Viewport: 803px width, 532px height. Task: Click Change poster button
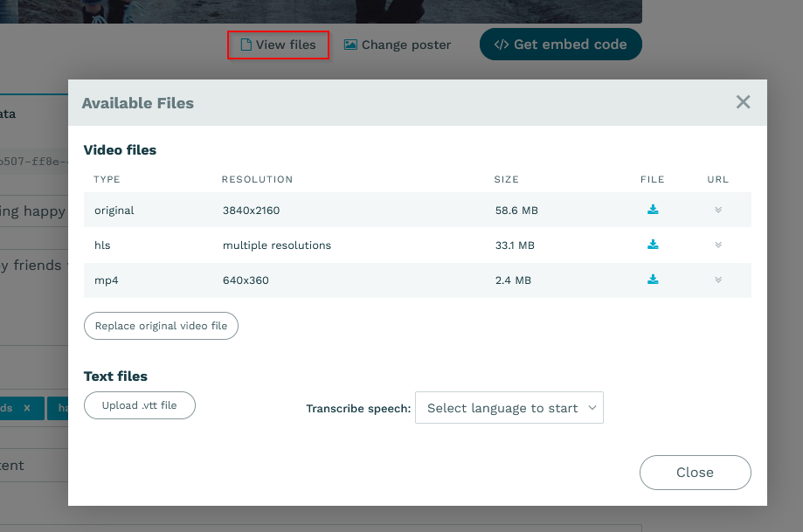coord(398,45)
